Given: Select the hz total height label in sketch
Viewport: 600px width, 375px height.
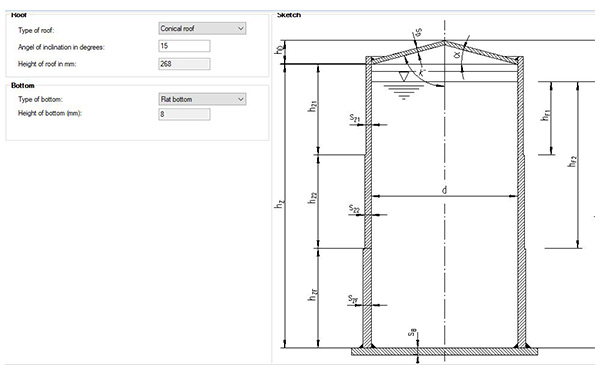Looking at the screenshot, I should click(x=280, y=204).
